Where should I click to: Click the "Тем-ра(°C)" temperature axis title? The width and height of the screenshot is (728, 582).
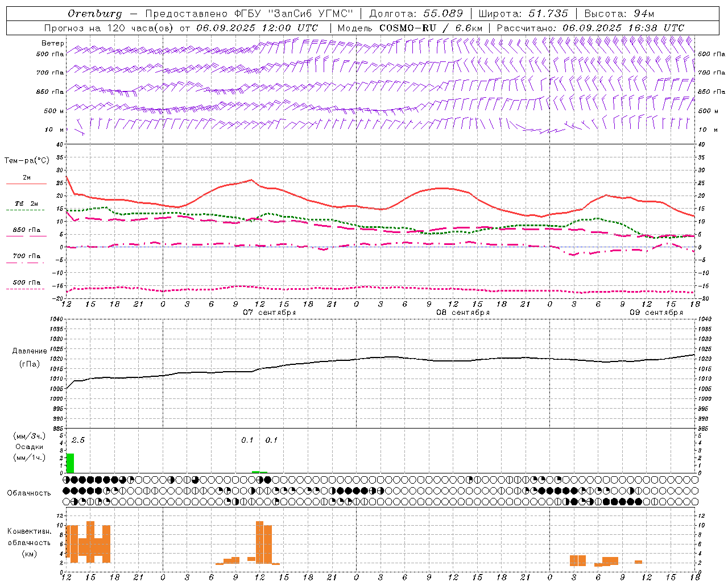coord(27,161)
